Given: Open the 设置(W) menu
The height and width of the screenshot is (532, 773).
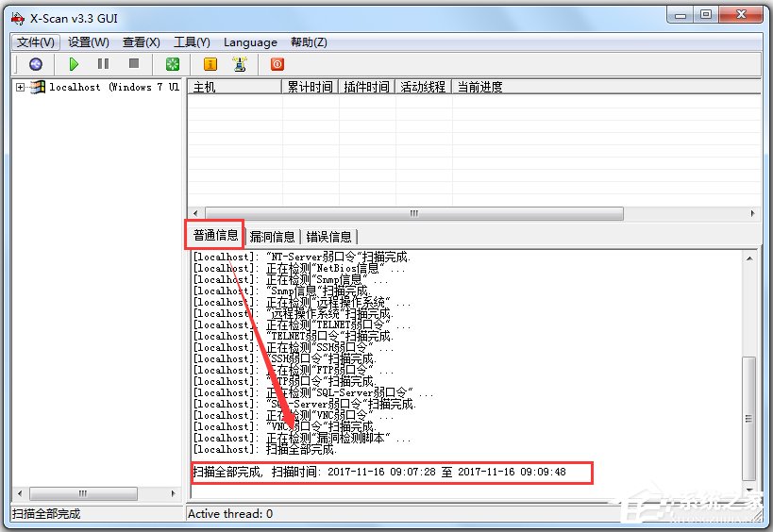Looking at the screenshot, I should tap(88, 42).
